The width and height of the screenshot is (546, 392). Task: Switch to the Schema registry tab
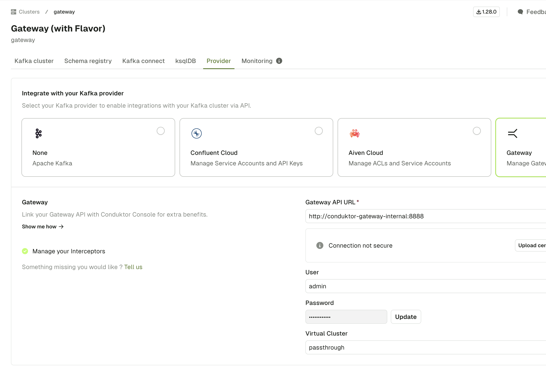coord(88,61)
